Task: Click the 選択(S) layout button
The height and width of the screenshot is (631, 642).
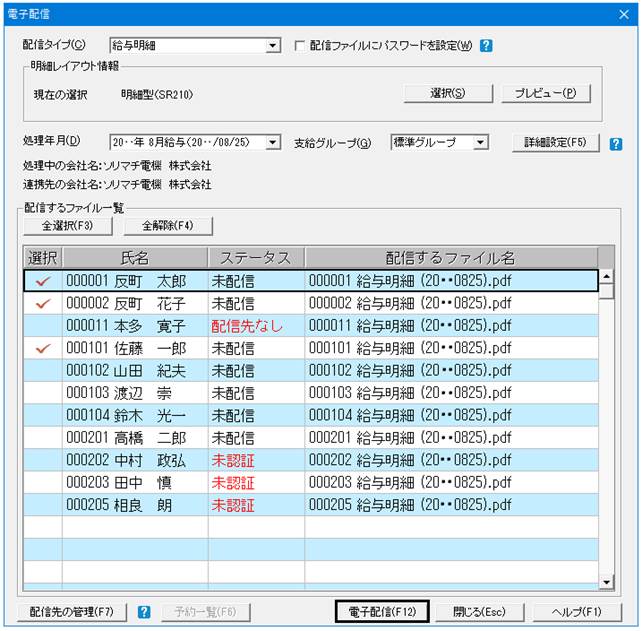Action: tap(448, 93)
